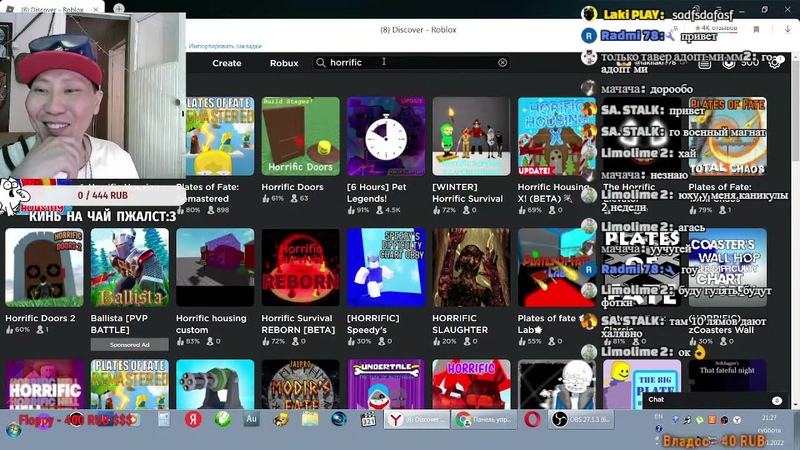Close the Discover - Roblox browser tab
Screen dimensions: 800x450
(x=95, y=9)
